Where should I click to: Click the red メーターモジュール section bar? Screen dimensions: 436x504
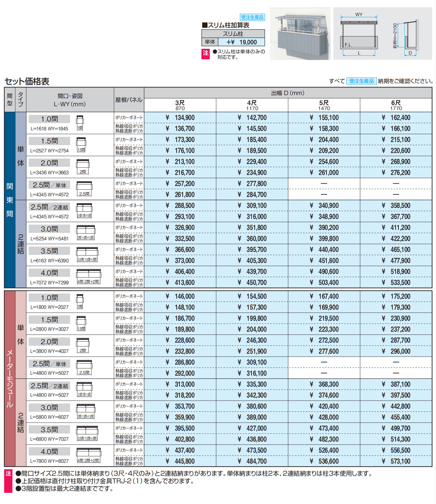point(10,378)
